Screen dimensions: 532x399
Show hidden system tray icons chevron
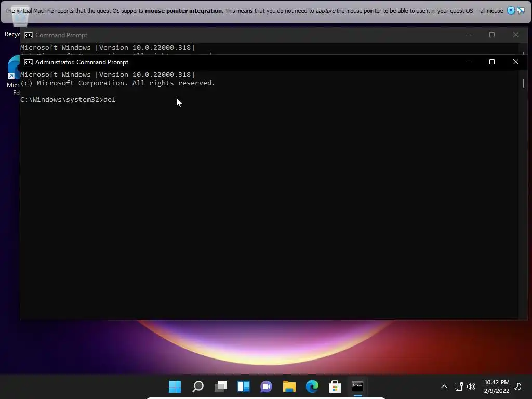[444, 386]
